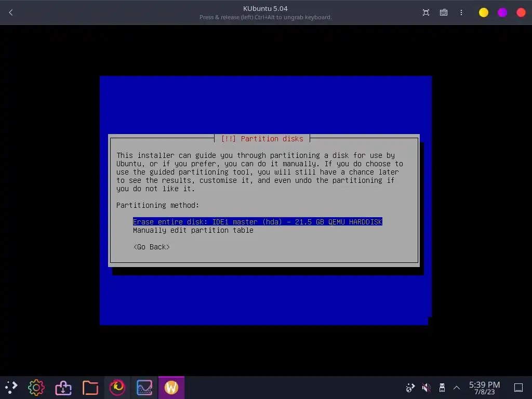Toggle fullscreen view icon in title bar
Screen dimensions: 532x399
(426, 12)
